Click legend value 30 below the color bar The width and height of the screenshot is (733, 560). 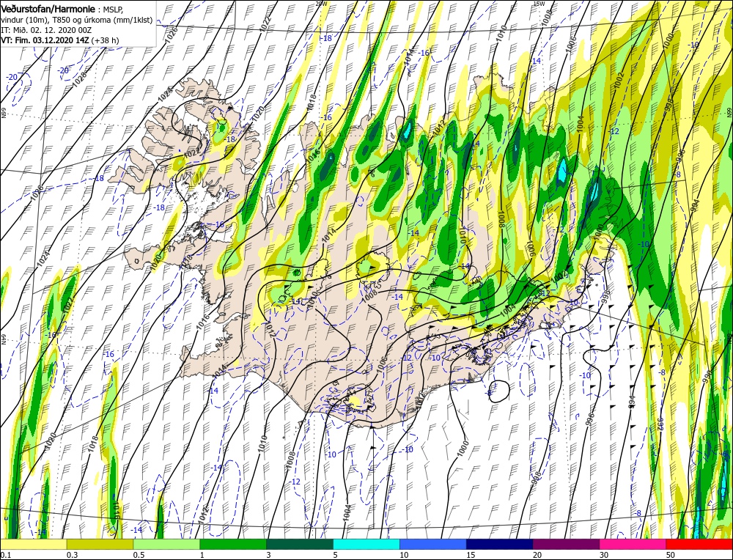point(604,555)
